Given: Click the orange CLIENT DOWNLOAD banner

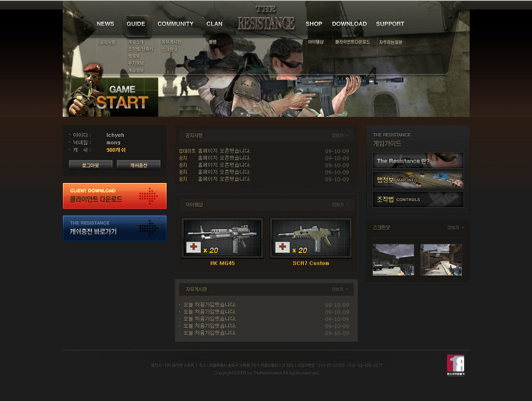Looking at the screenshot, I should coord(115,196).
